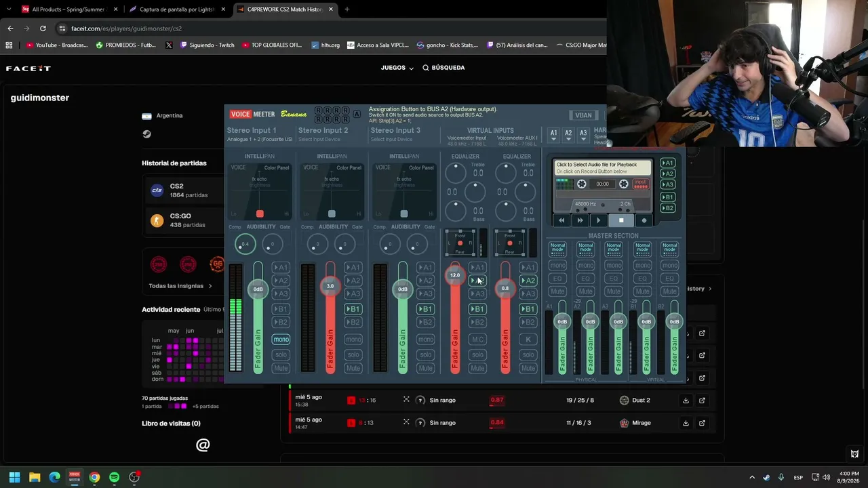Open File Explorer from the taskbar
868x488 pixels.
[x=35, y=477]
